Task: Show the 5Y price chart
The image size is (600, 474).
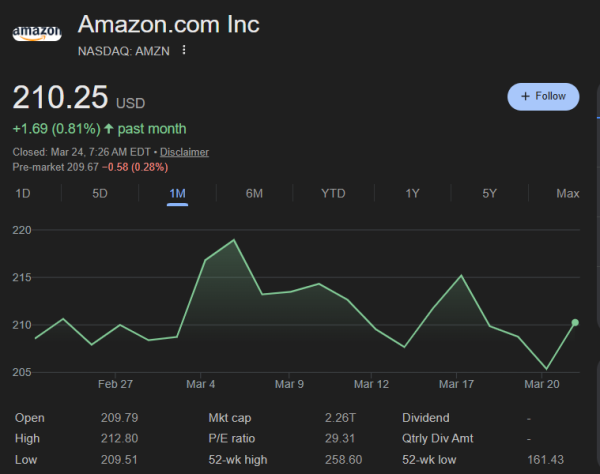Action: [489, 193]
